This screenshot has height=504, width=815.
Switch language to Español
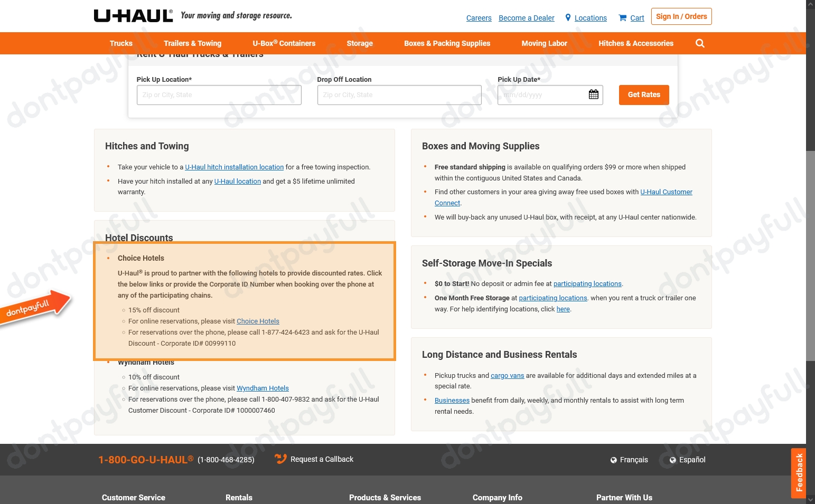692,460
